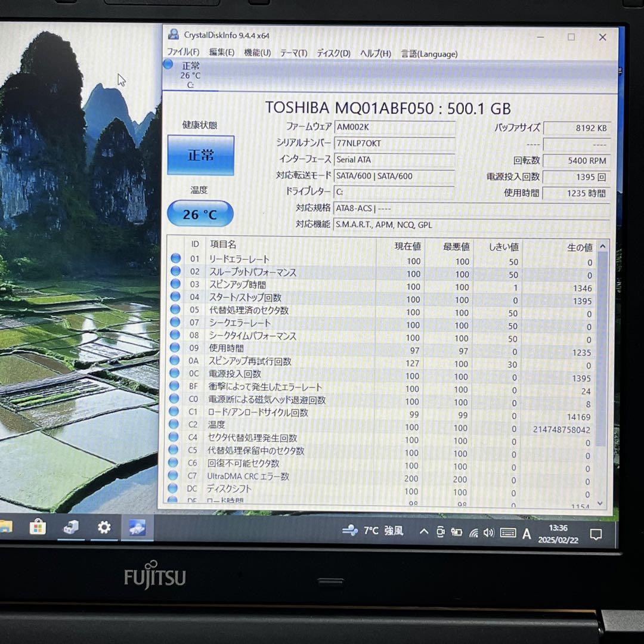644x644 pixels.
Task: Click the status circle for スループットパフォーマンス row
Action: coord(176,271)
